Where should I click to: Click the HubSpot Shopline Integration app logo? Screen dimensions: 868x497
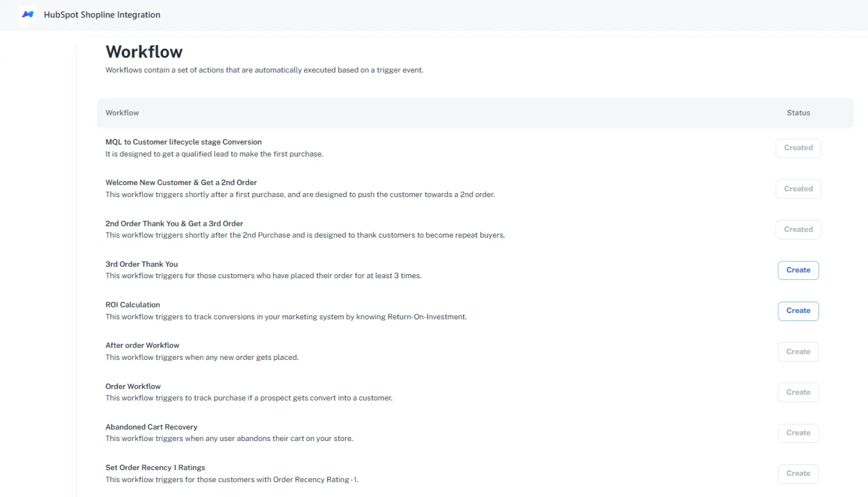click(28, 14)
